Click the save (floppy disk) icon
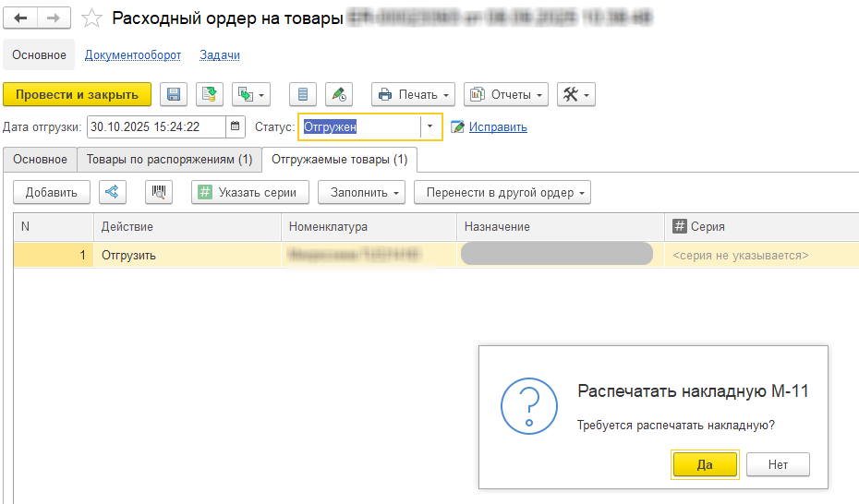Image resolution: width=859 pixels, height=504 pixels. [x=174, y=94]
